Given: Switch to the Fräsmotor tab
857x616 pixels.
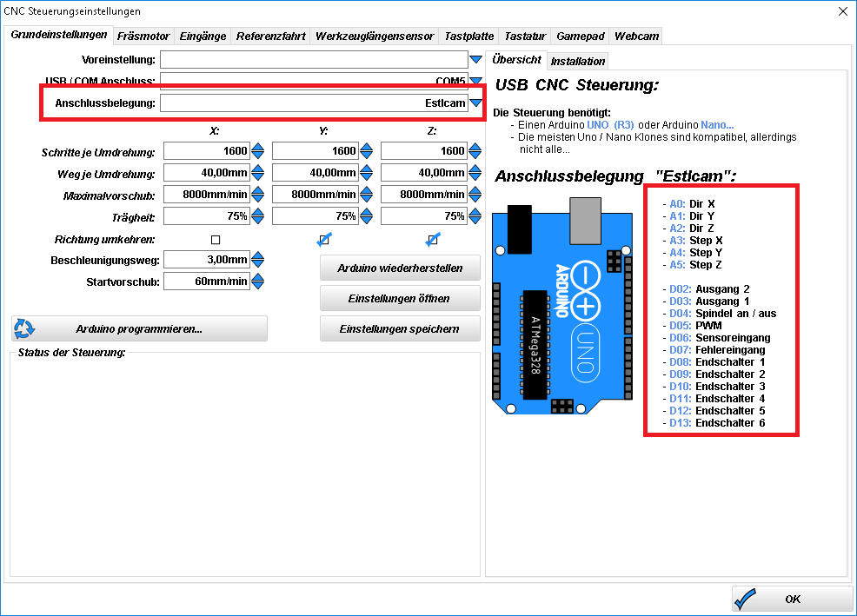Looking at the screenshot, I should pyautogui.click(x=143, y=36).
